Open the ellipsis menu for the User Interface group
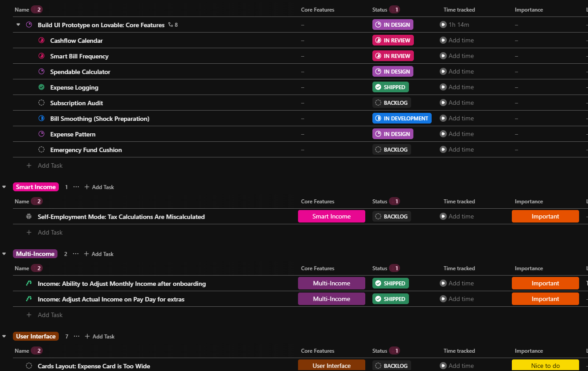 click(77, 336)
